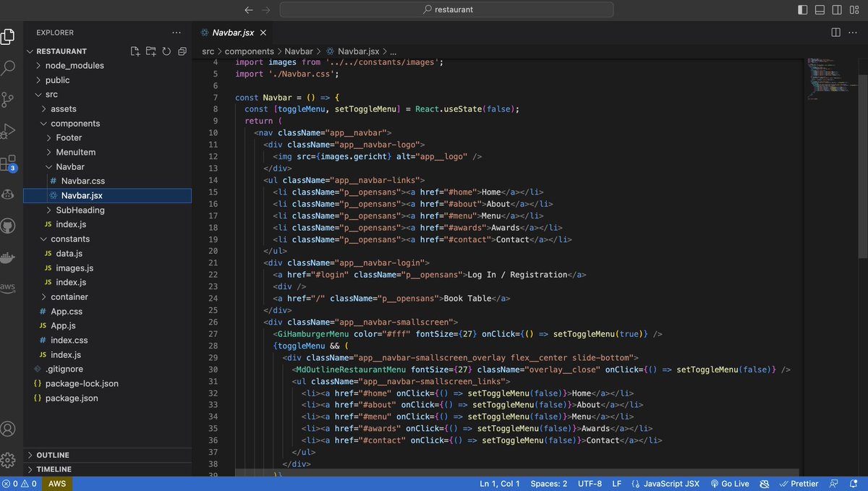Open the customize layout icon
The width and height of the screenshot is (868, 491).
point(855,10)
